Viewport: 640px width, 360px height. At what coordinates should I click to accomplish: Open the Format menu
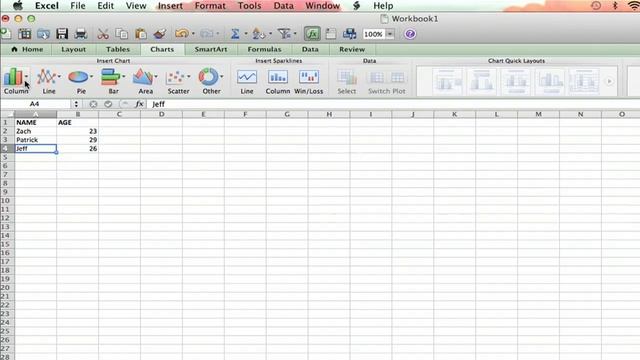pos(210,6)
